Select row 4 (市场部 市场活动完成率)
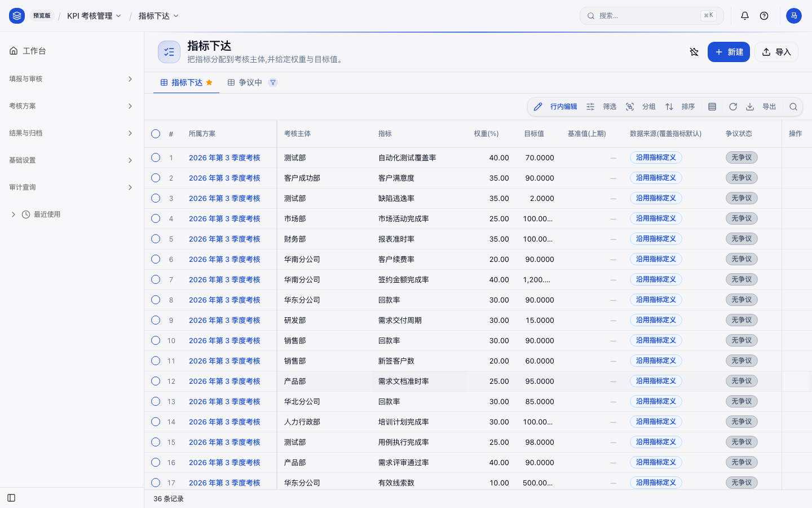 (x=156, y=218)
